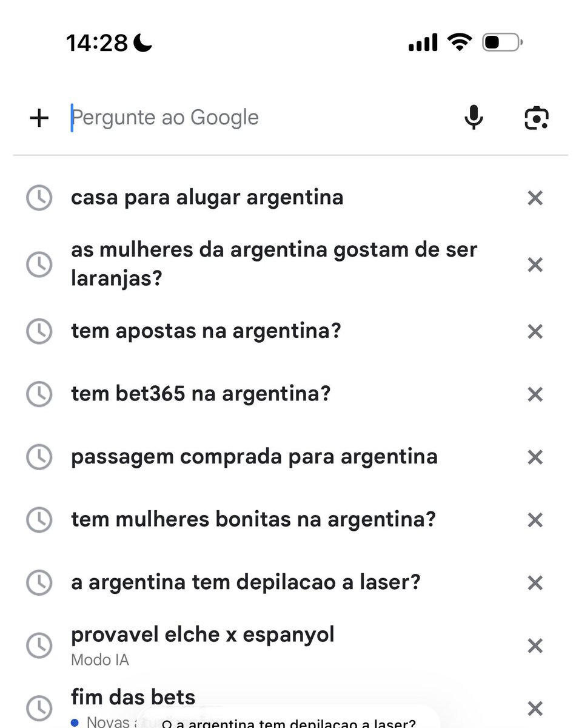Remove 'tem bet365 na argentina?' history entry
Screen dimensions: 576x728
(535, 394)
